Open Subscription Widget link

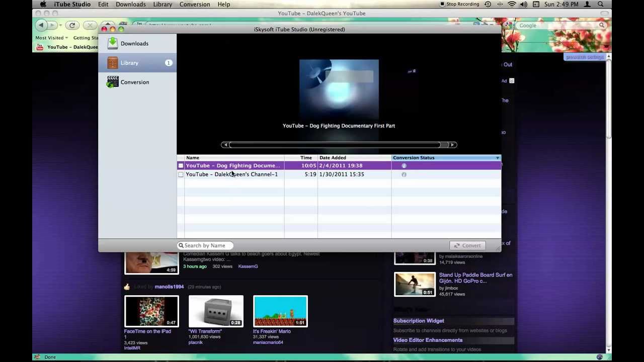click(x=419, y=321)
